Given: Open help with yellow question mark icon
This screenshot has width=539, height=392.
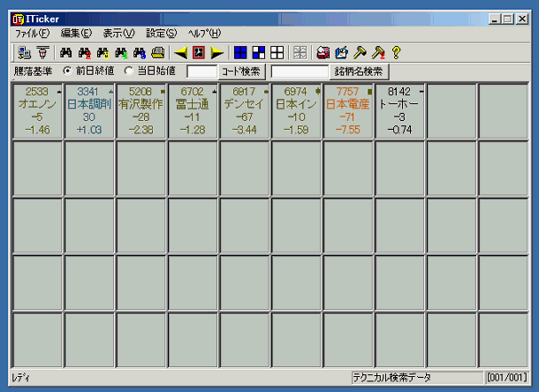Looking at the screenshot, I should click(x=397, y=53).
